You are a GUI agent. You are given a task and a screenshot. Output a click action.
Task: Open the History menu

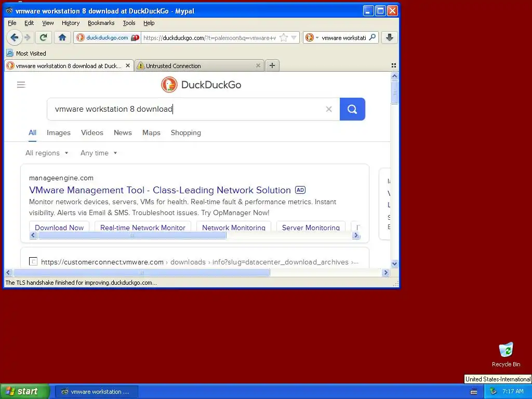point(71,23)
